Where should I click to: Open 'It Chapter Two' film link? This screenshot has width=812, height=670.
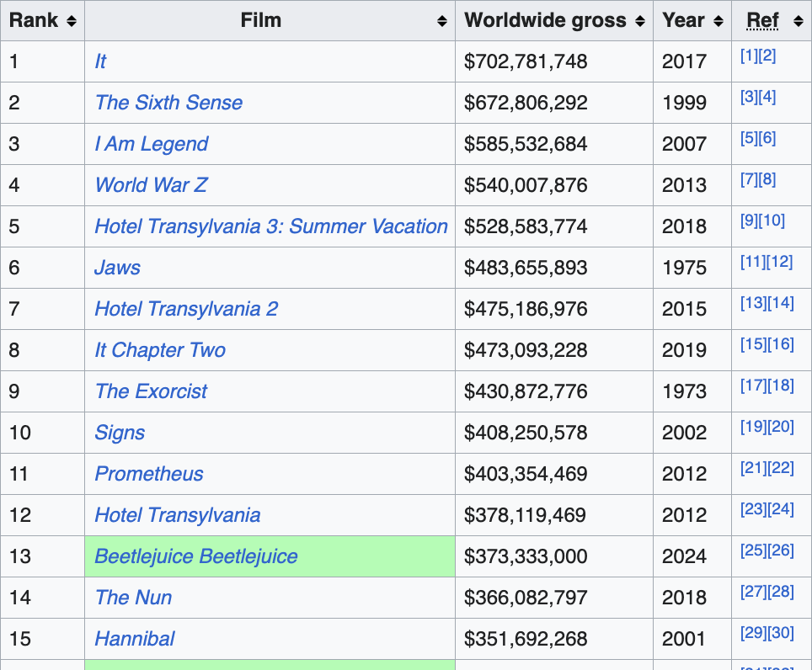[x=160, y=350]
